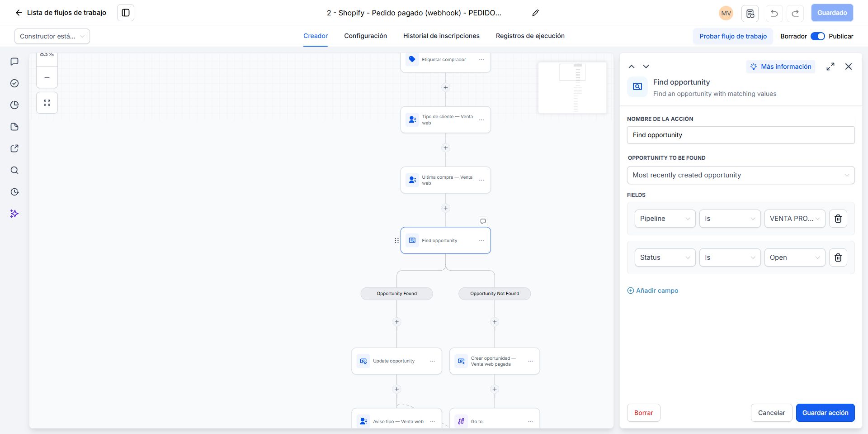Go to next action with down chevron
The height and width of the screenshot is (434, 868).
(646, 67)
